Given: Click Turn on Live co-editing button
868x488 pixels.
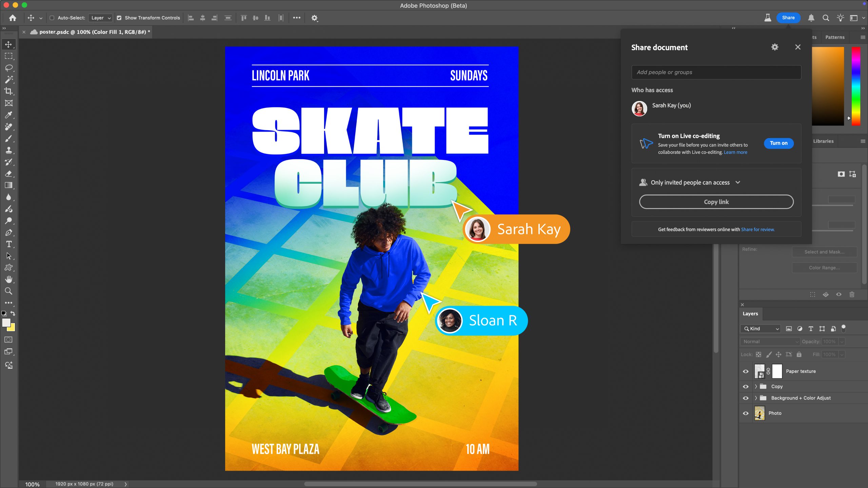Looking at the screenshot, I should tap(778, 142).
